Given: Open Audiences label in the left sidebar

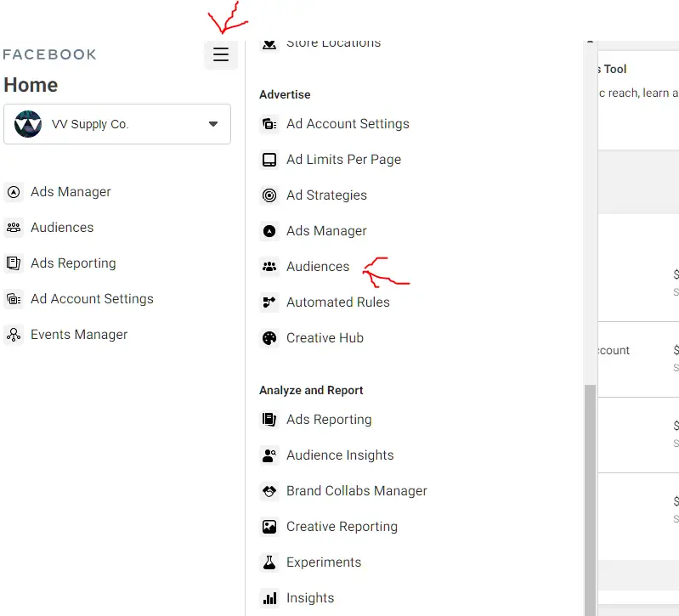Looking at the screenshot, I should click(62, 227).
